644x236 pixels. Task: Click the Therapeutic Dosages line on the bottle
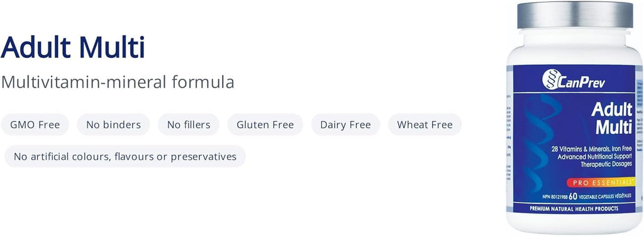(606, 164)
